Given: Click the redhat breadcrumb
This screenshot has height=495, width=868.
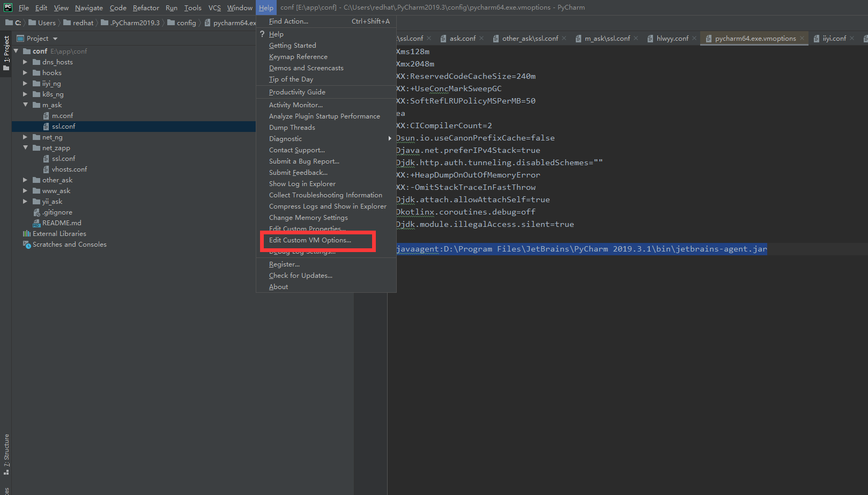Looking at the screenshot, I should tap(78, 23).
